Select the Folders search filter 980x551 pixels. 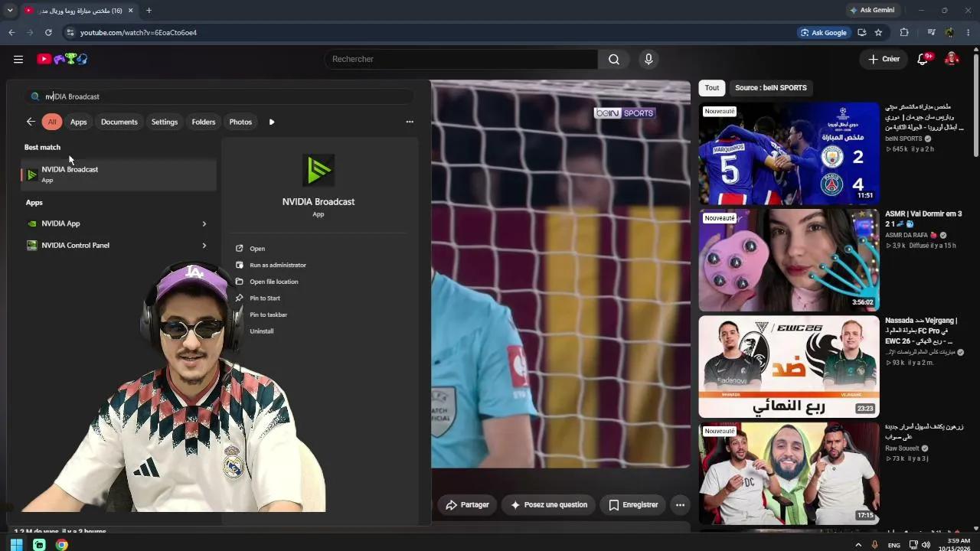pyautogui.click(x=204, y=122)
